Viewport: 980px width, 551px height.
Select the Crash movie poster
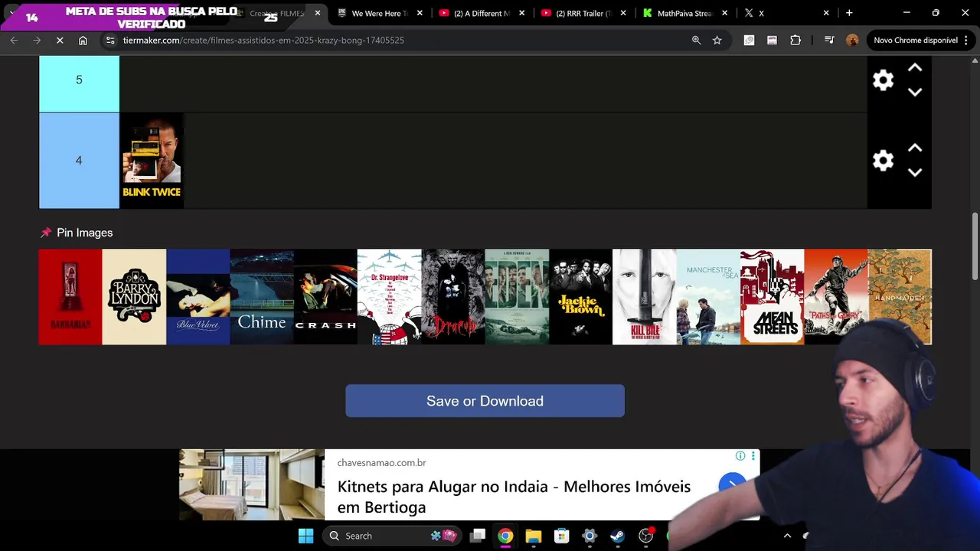[x=325, y=297]
